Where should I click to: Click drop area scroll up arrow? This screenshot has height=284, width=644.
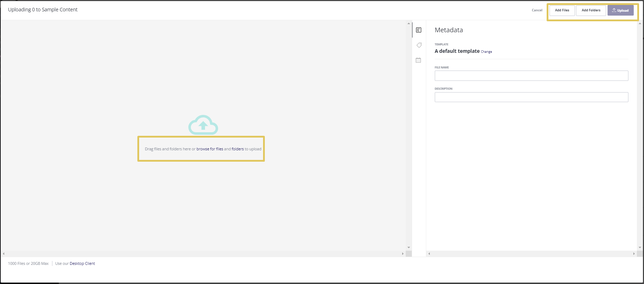pos(409,24)
